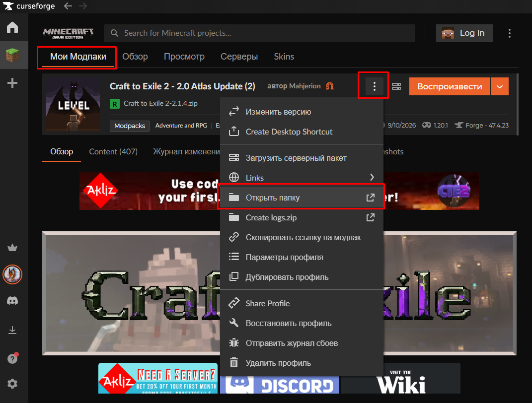Open the top-right three-dot app menu
The height and width of the screenshot is (403, 532).
(510, 33)
